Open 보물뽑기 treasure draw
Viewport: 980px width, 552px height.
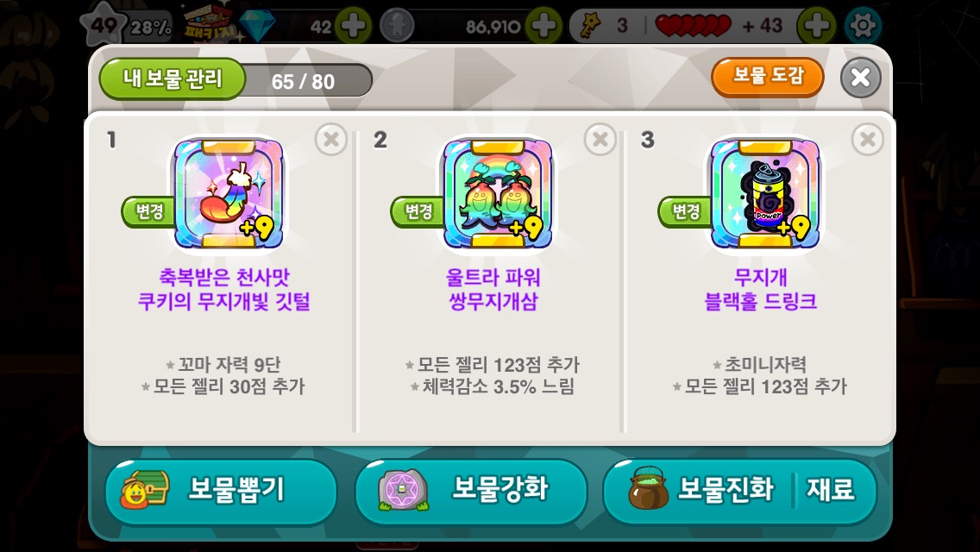tap(221, 491)
